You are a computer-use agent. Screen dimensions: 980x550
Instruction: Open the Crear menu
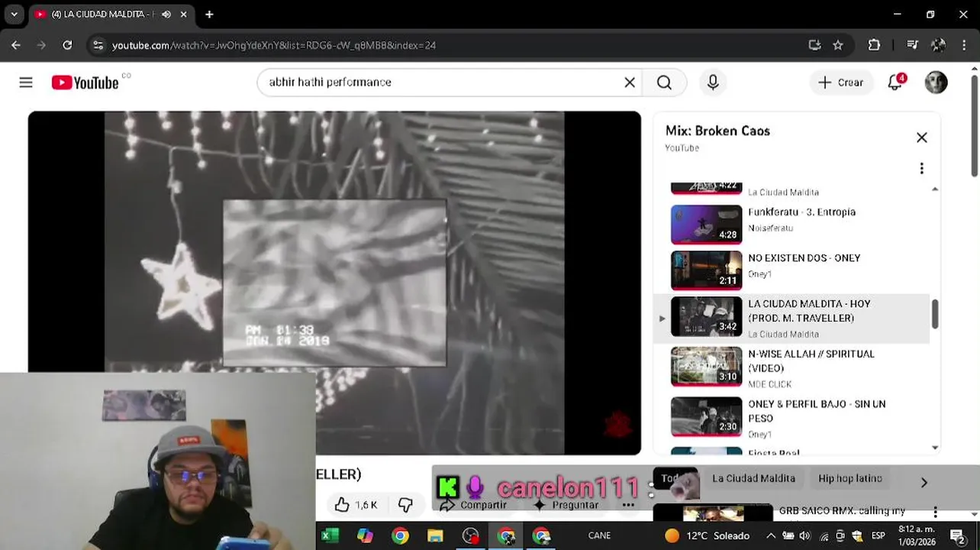841,82
